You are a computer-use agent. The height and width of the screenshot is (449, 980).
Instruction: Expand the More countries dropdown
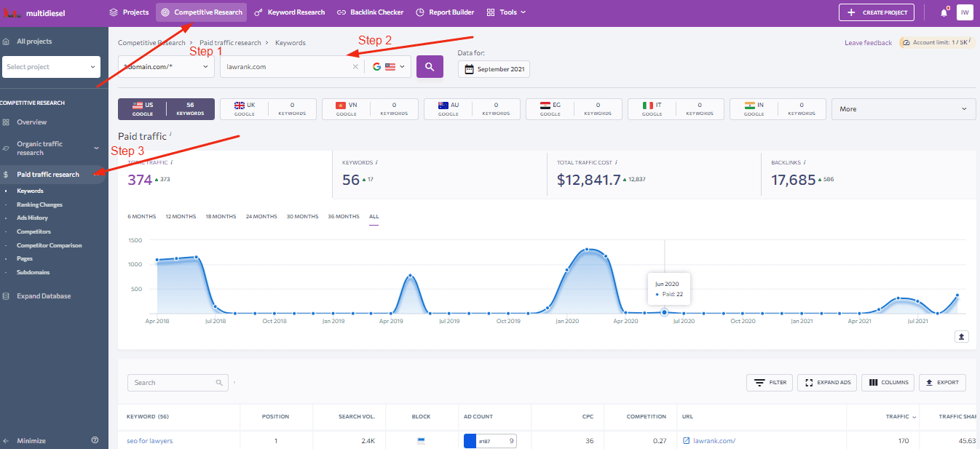point(903,109)
